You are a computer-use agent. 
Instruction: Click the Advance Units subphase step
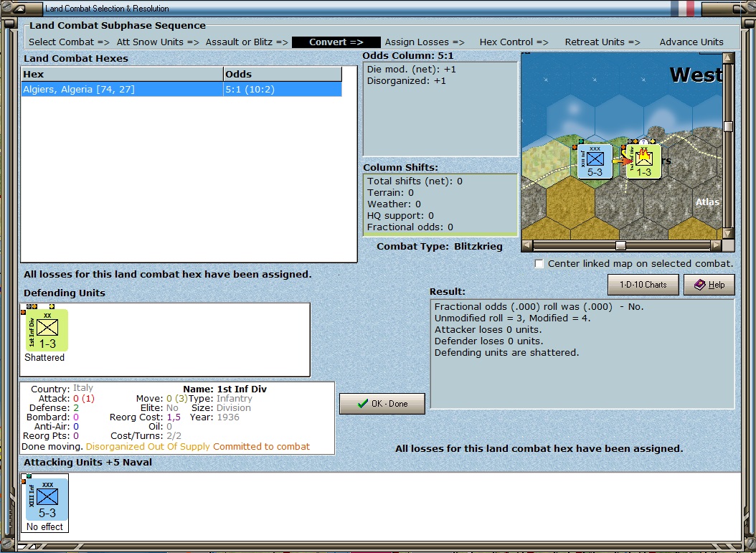(691, 42)
